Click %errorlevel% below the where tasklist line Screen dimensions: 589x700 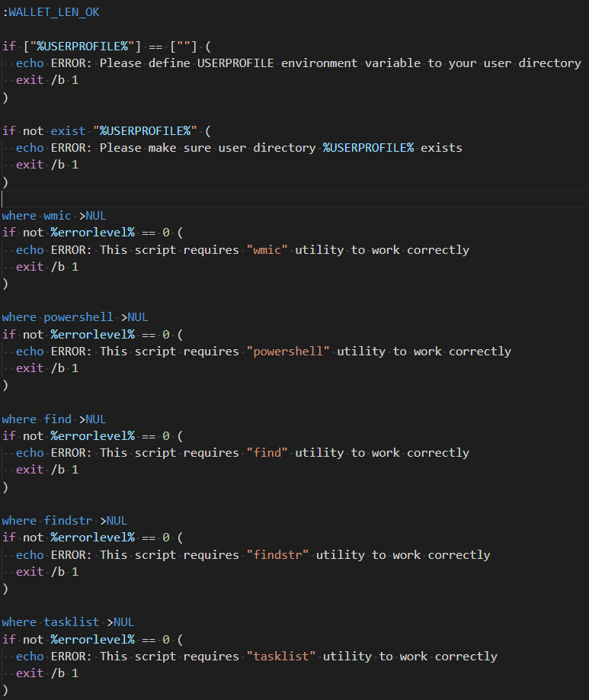92,640
